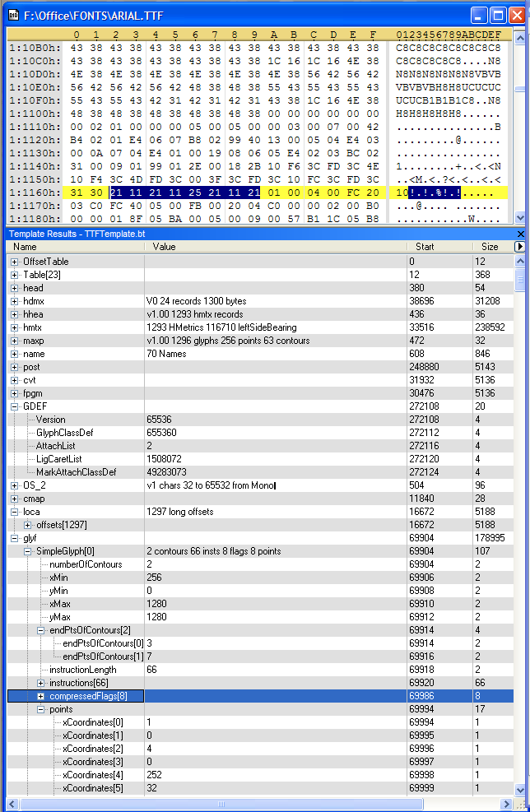Select the numberOfContours row
The width and height of the screenshot is (530, 812).
261,564
